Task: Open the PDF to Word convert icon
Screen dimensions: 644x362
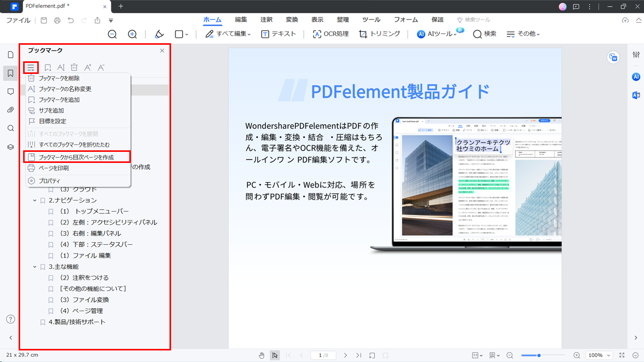Action: tap(613, 57)
